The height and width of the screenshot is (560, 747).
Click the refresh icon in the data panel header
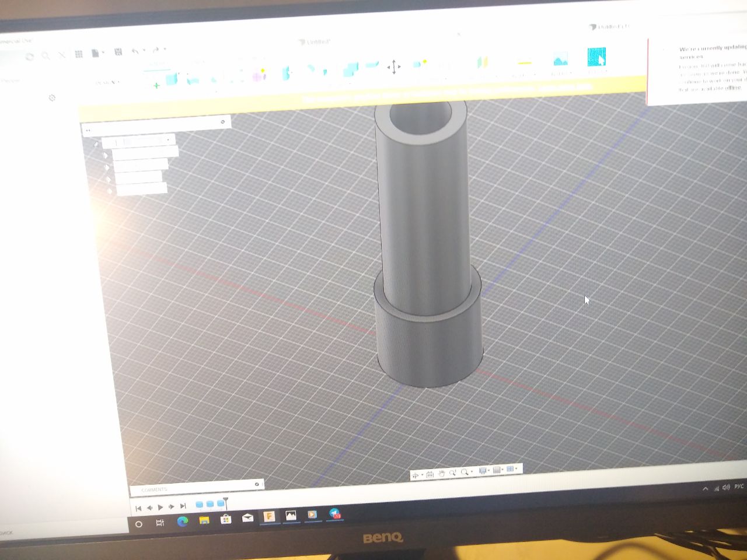[30, 57]
